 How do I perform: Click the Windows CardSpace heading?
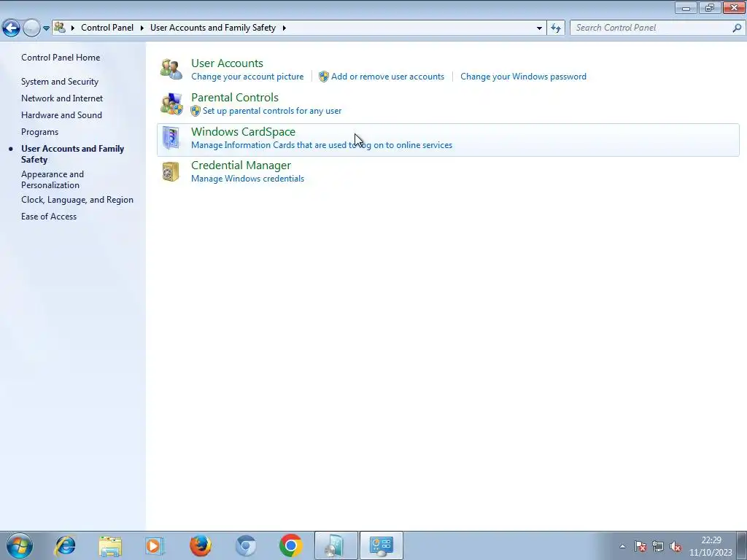(243, 131)
